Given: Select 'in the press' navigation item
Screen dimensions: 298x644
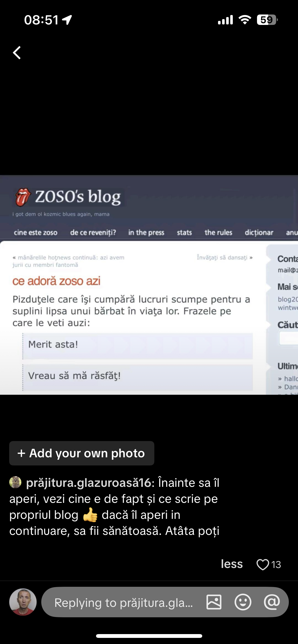Looking at the screenshot, I should click(x=146, y=232).
